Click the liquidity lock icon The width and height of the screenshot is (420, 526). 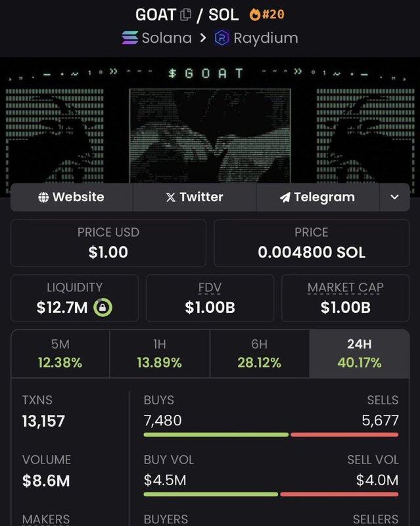point(103,307)
